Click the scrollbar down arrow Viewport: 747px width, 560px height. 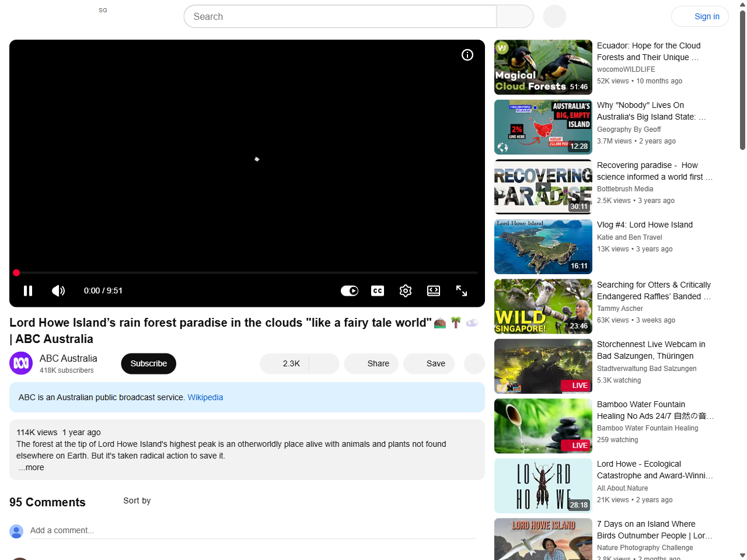click(742, 555)
